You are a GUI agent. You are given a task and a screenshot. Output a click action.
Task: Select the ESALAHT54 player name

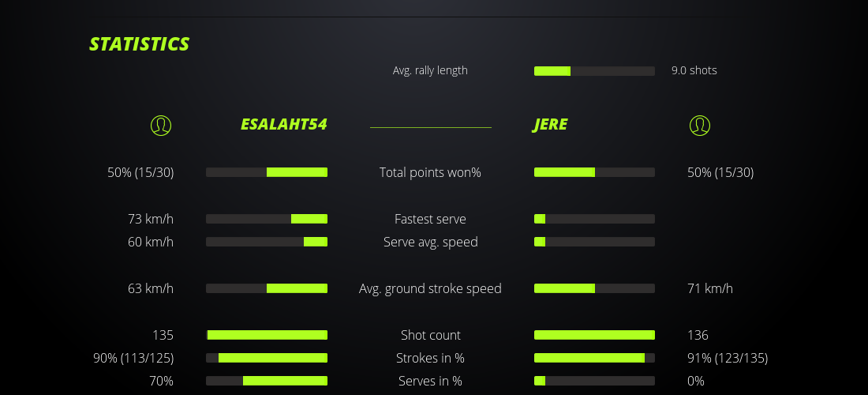(283, 125)
